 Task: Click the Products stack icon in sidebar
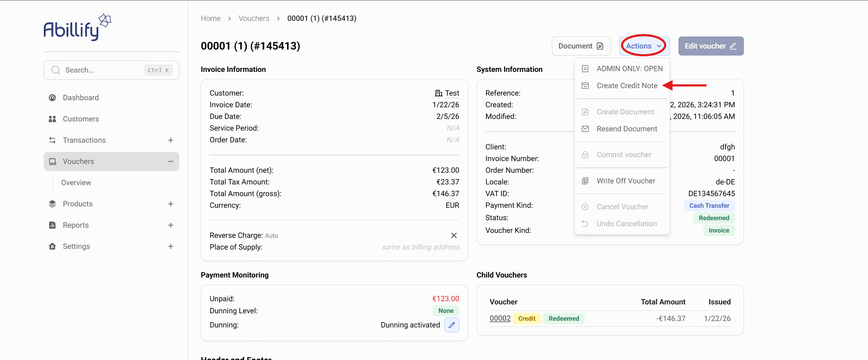point(52,204)
